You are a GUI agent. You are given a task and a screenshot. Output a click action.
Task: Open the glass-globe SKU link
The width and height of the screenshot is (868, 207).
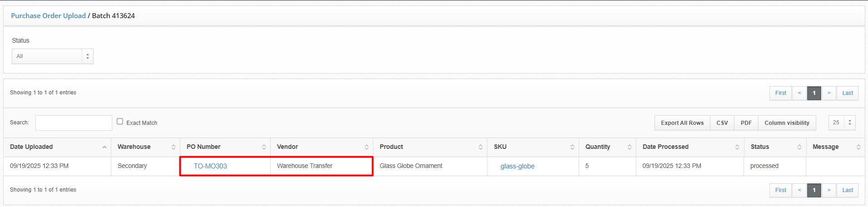(x=517, y=166)
